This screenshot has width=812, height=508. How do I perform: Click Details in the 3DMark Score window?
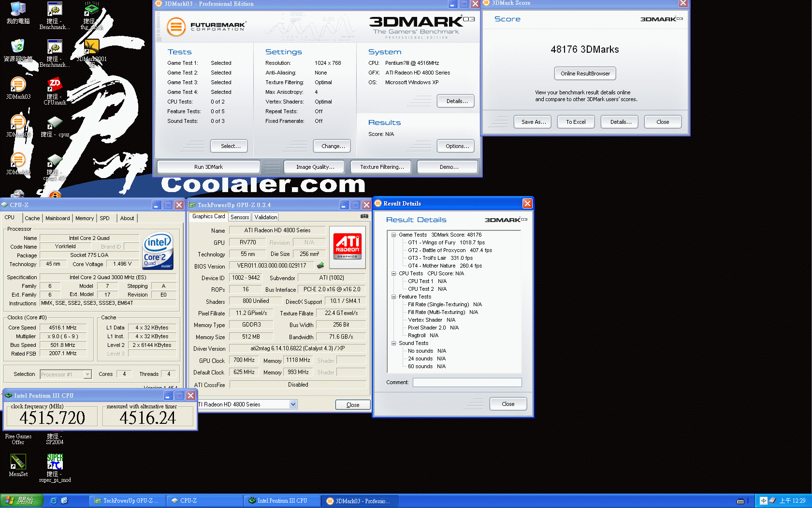pos(621,122)
